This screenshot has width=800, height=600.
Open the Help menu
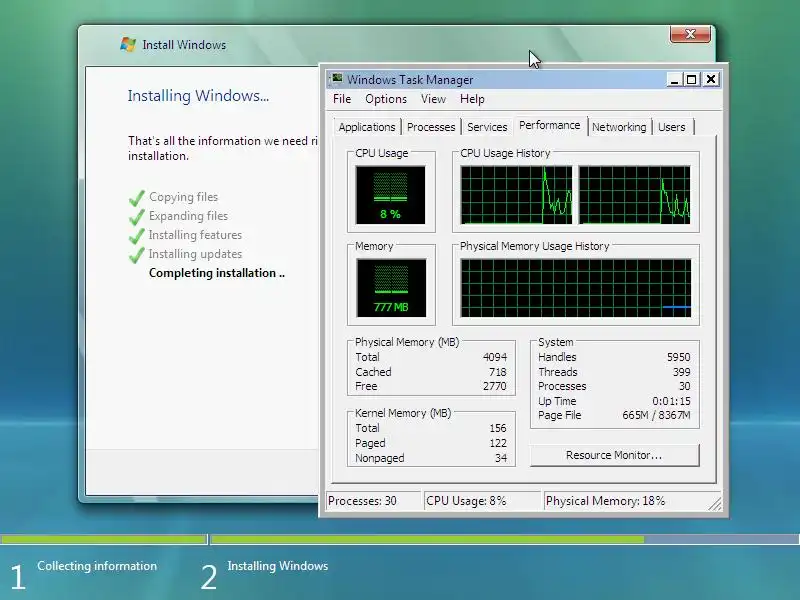pyautogui.click(x=472, y=99)
